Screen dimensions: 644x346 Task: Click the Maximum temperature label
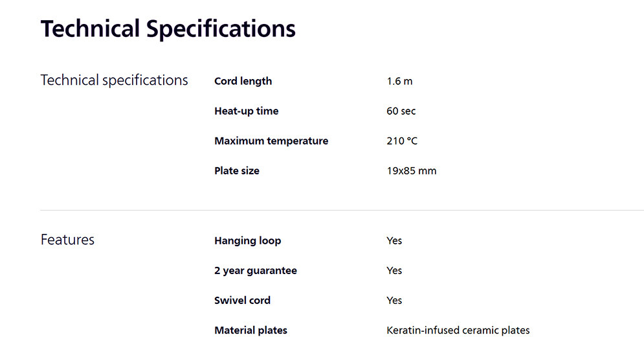271,141
